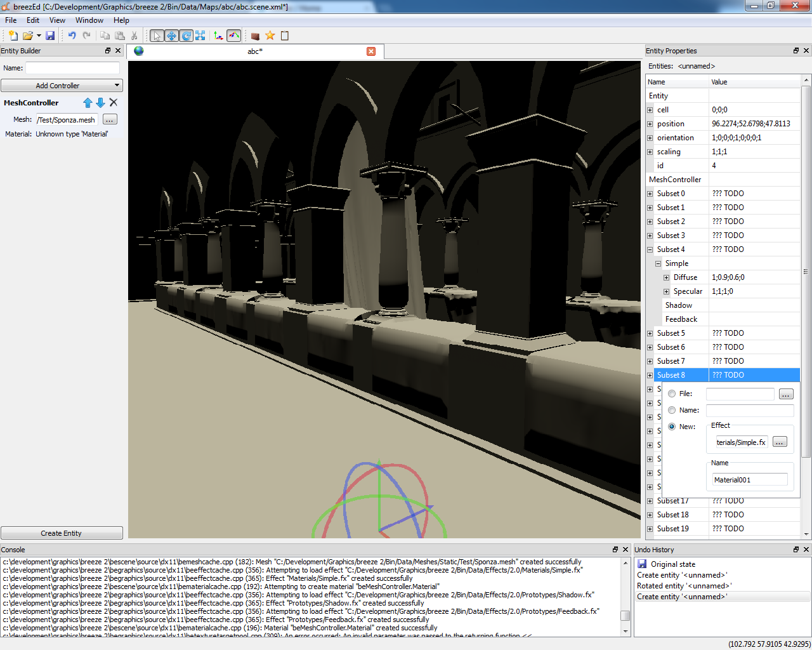Select the Move transform tool in toolbar
Screen dimensions: 812x650
click(x=171, y=36)
